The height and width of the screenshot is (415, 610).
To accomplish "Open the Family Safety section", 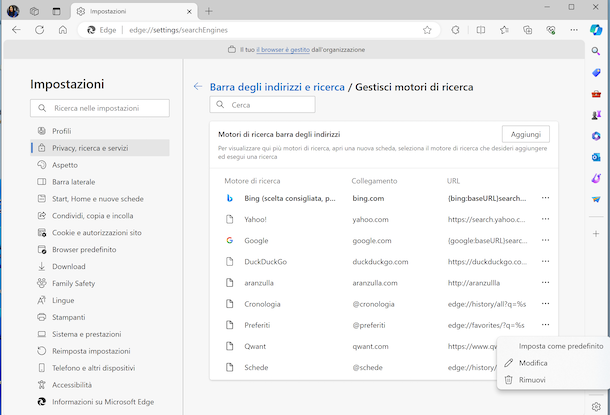I will [100, 284].
